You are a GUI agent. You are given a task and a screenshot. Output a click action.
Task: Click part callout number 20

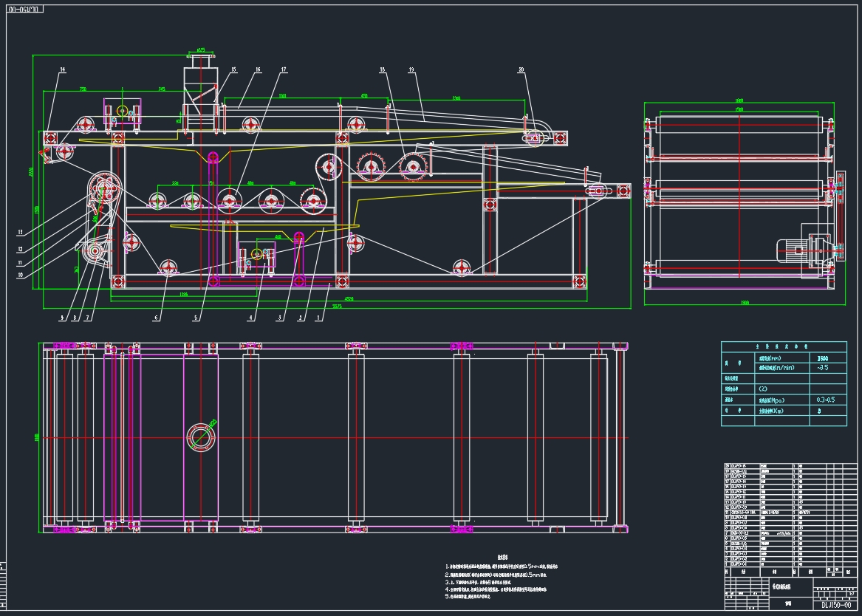[x=521, y=69]
